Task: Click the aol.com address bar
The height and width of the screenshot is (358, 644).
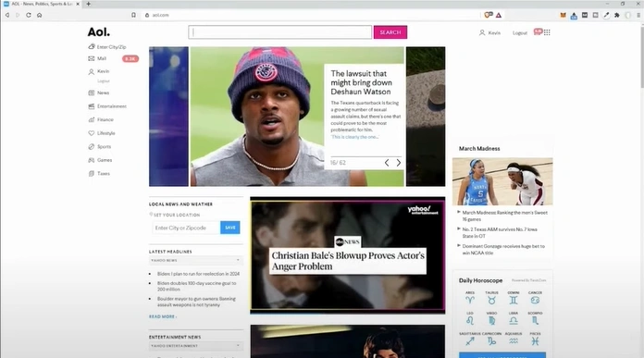Action: [x=312, y=15]
